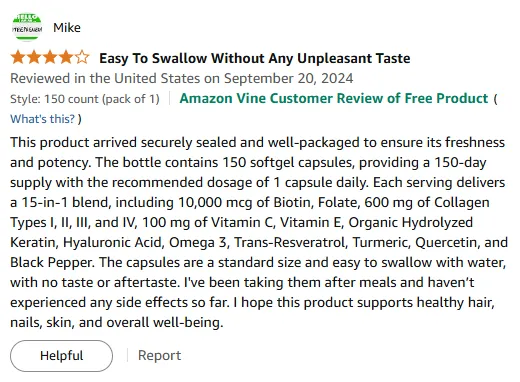Click the empty fifth rating star

(82, 57)
